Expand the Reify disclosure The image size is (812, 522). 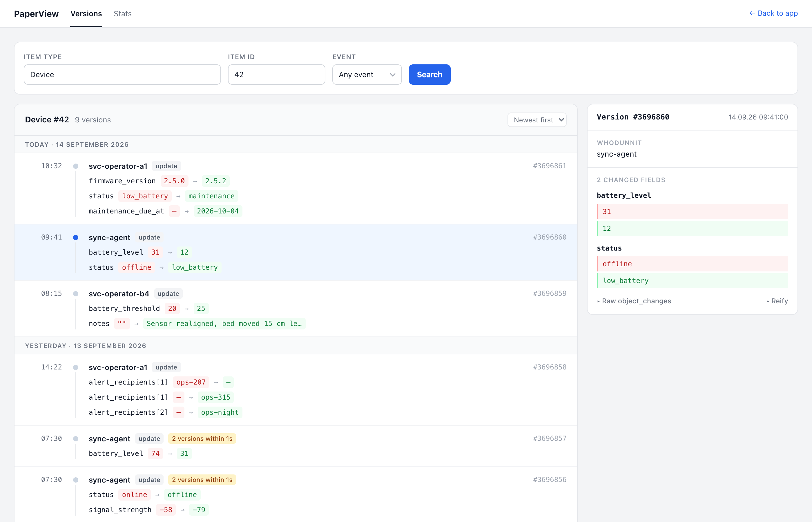(777, 301)
